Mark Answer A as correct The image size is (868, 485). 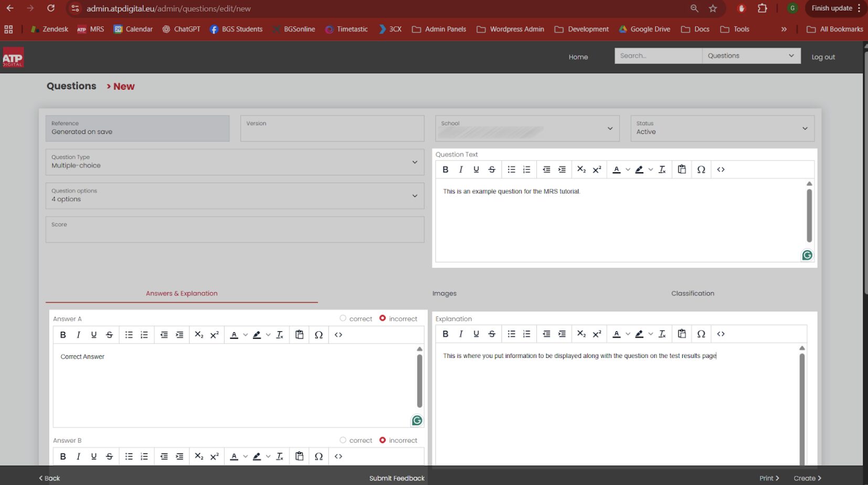pyautogui.click(x=343, y=318)
